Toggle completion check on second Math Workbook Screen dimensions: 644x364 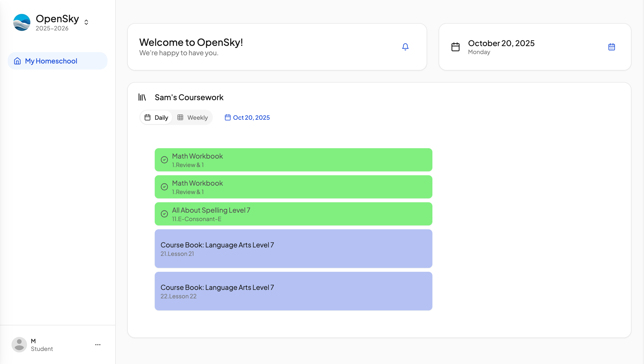click(164, 187)
